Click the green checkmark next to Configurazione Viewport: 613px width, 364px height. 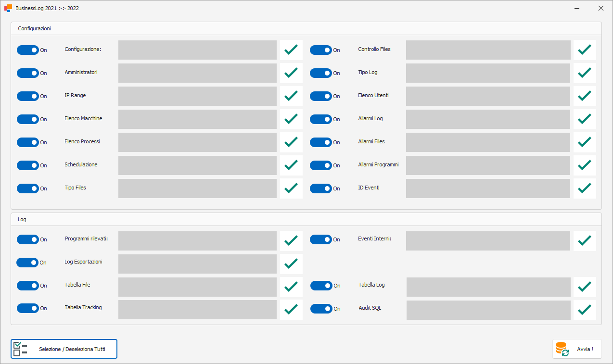(291, 50)
